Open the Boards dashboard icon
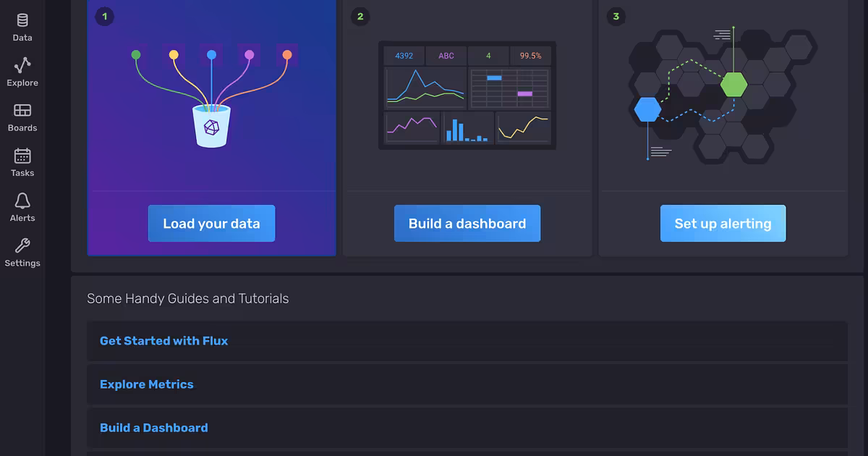The height and width of the screenshot is (456, 868). tap(22, 111)
